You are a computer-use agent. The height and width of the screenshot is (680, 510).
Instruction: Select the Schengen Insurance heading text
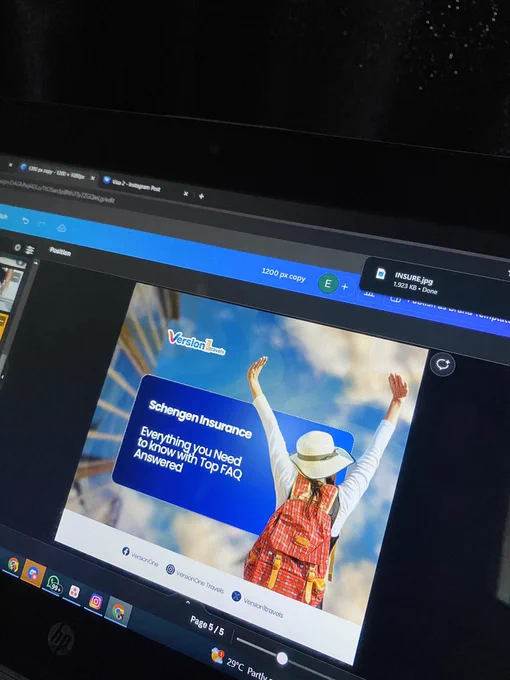pyautogui.click(x=200, y=419)
